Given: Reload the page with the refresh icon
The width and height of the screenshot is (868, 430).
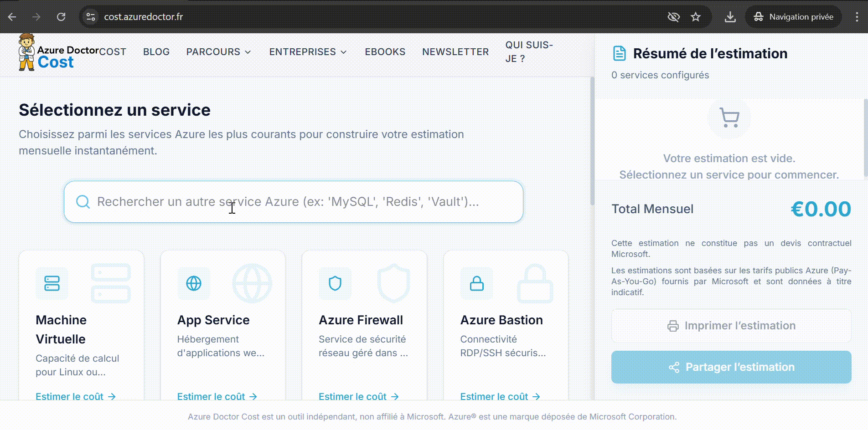Looking at the screenshot, I should coord(61,17).
